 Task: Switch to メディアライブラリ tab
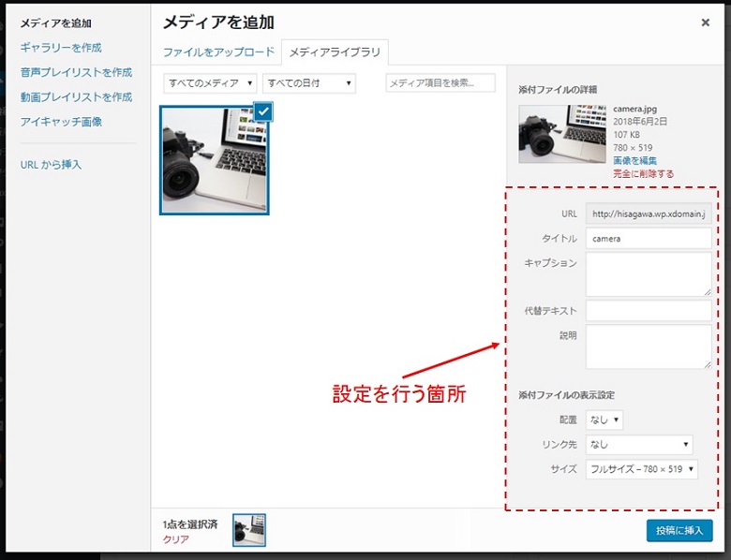point(335,52)
